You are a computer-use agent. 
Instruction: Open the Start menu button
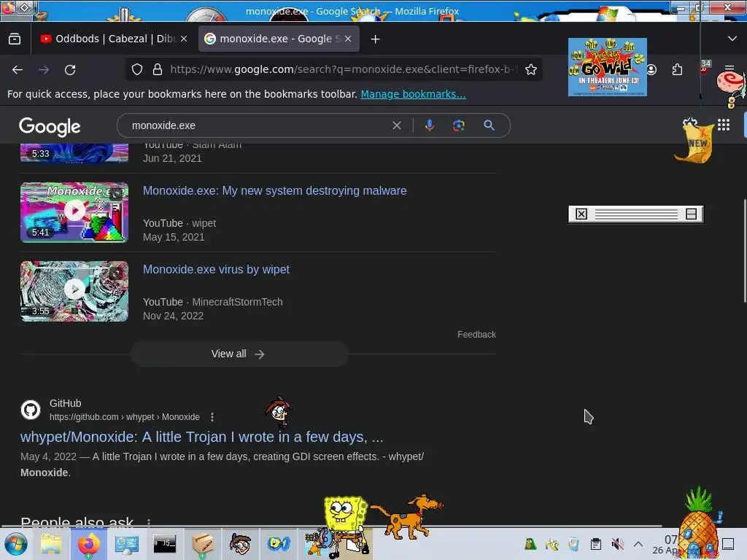pos(16,544)
